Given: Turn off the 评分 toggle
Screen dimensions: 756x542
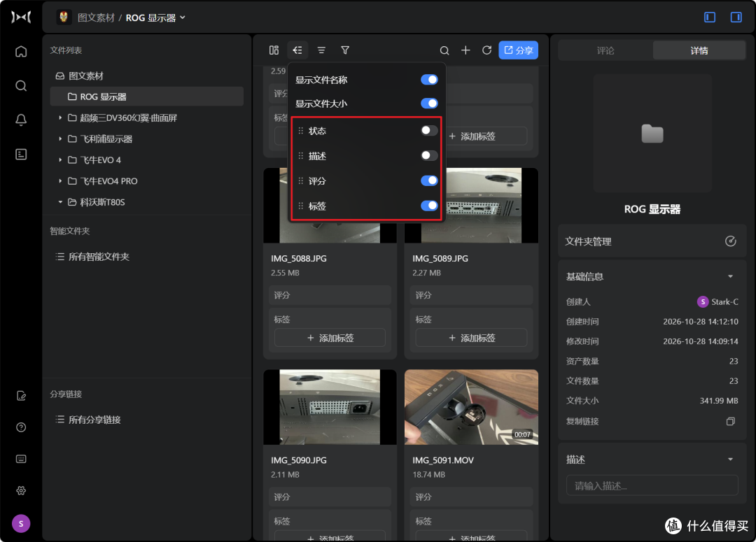Looking at the screenshot, I should [x=429, y=180].
